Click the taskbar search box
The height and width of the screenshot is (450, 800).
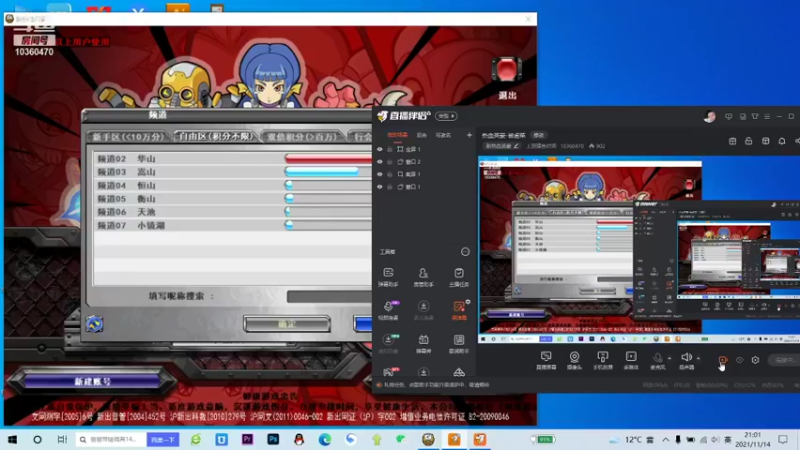[x=112, y=439]
